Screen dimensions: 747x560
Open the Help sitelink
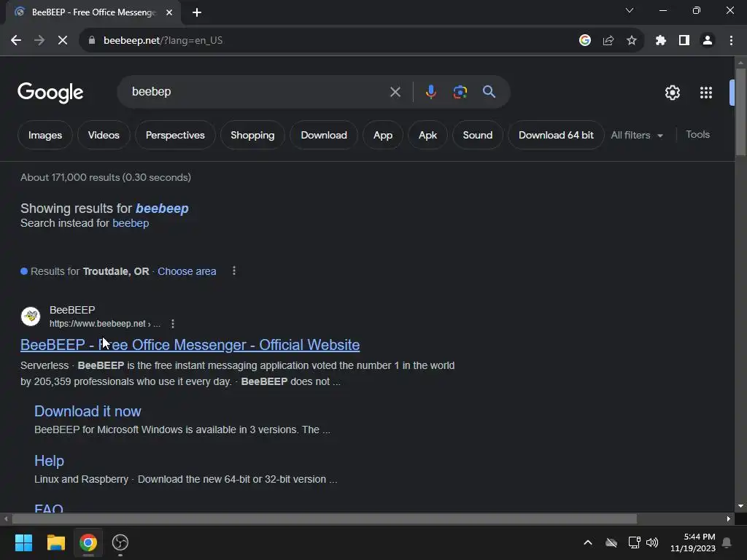[x=49, y=461]
